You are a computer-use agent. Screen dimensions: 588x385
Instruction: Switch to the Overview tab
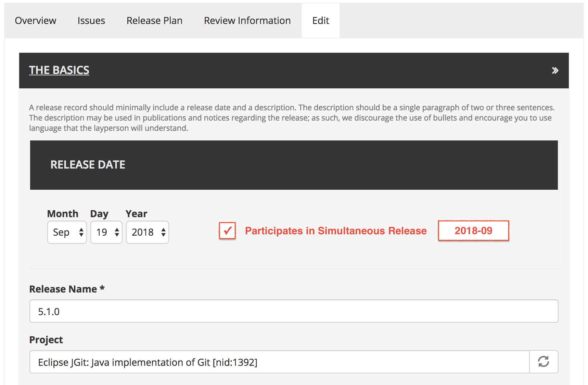(x=36, y=21)
